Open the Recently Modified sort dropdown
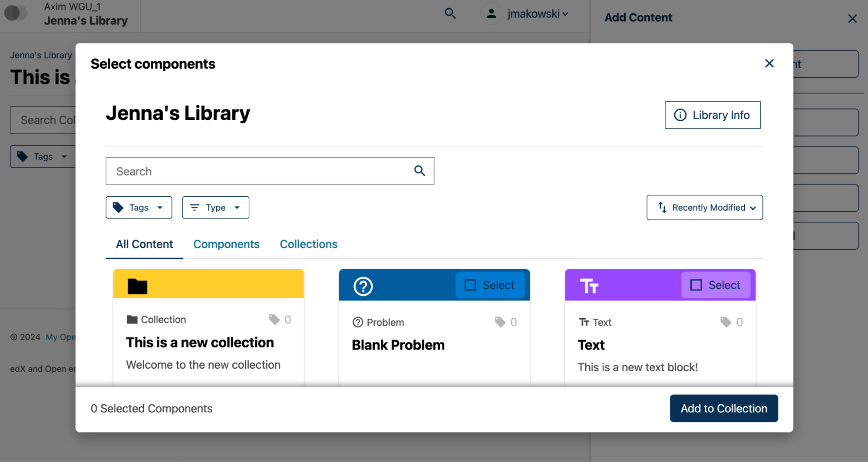Screen dimensions: 868x462 [704, 207]
